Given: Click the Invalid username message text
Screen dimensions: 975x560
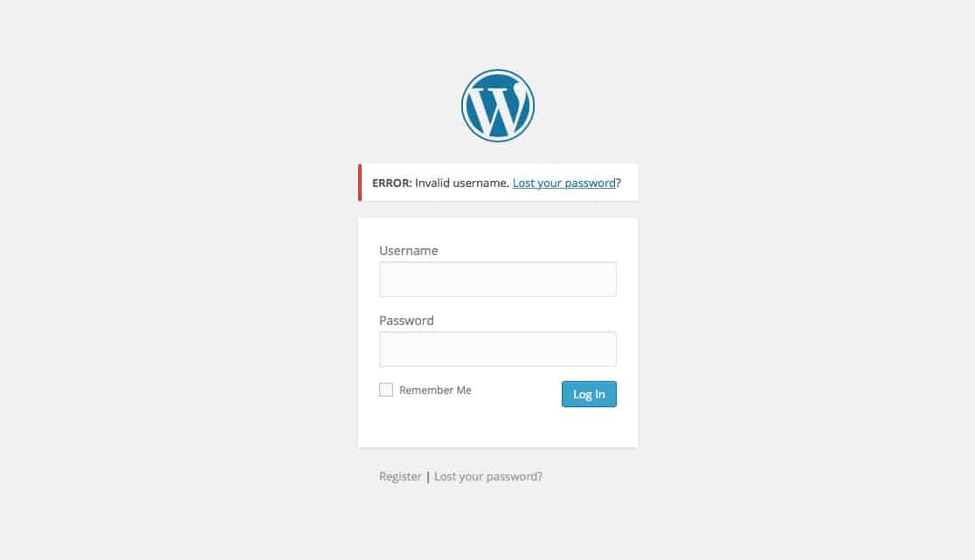Looking at the screenshot, I should pyautogui.click(x=462, y=183).
